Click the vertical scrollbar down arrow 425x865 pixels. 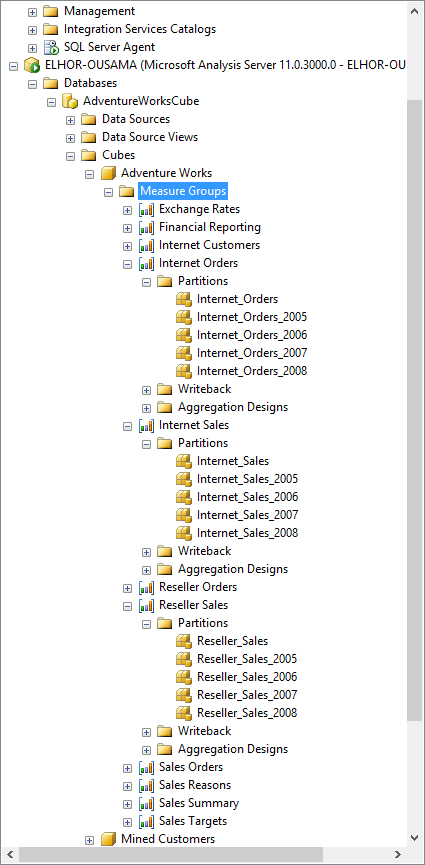click(x=415, y=837)
